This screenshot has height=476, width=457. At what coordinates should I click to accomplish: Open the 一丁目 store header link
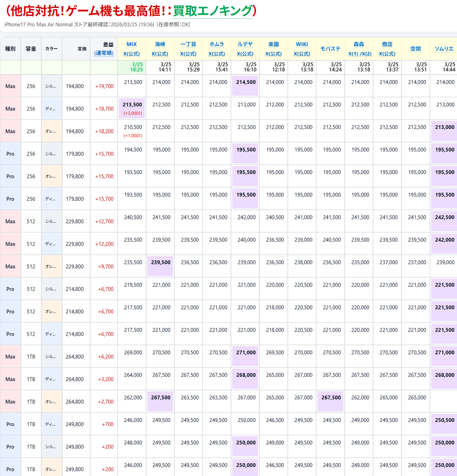188,44
